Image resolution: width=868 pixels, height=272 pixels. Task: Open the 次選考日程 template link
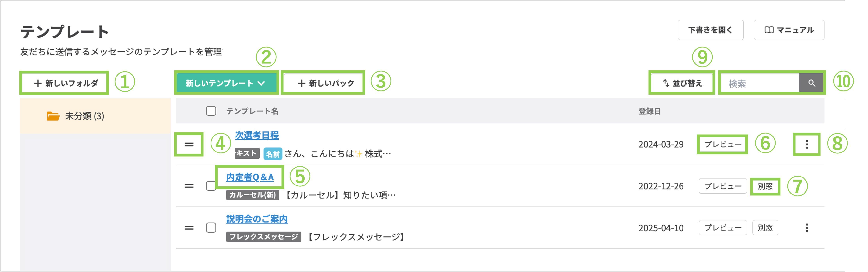(x=257, y=135)
